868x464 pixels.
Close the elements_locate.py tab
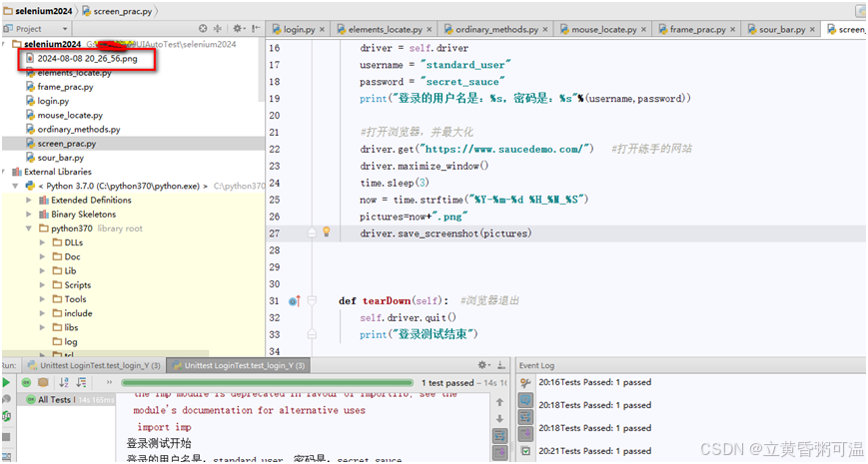tap(430, 29)
